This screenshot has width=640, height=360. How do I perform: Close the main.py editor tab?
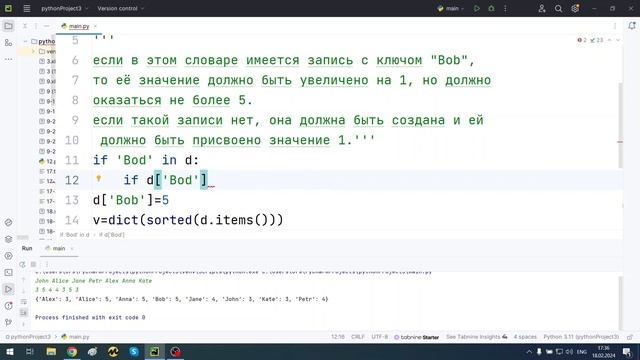pyautogui.click(x=95, y=26)
